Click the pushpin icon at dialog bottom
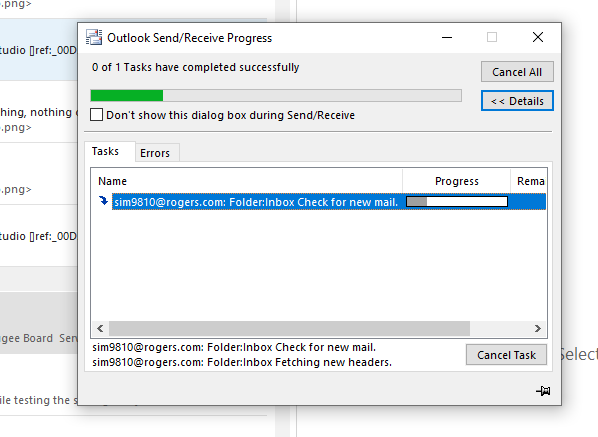 click(x=543, y=391)
